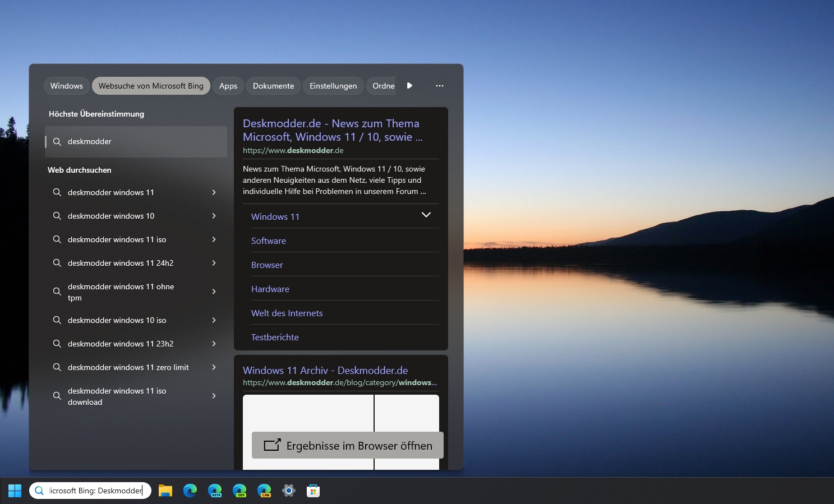Follow the Software sitelink
Image resolution: width=834 pixels, height=504 pixels.
click(x=269, y=241)
